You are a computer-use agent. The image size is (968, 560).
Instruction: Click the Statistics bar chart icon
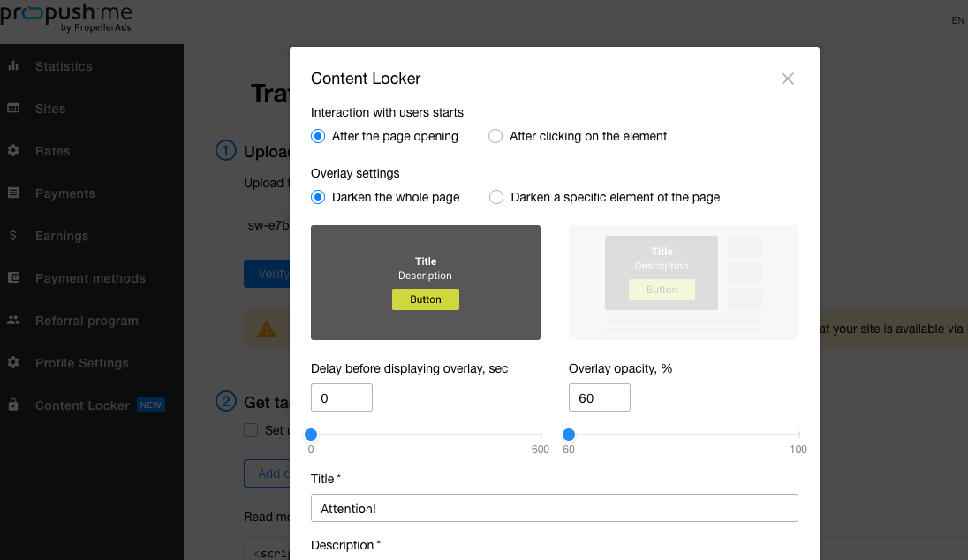pyautogui.click(x=13, y=65)
